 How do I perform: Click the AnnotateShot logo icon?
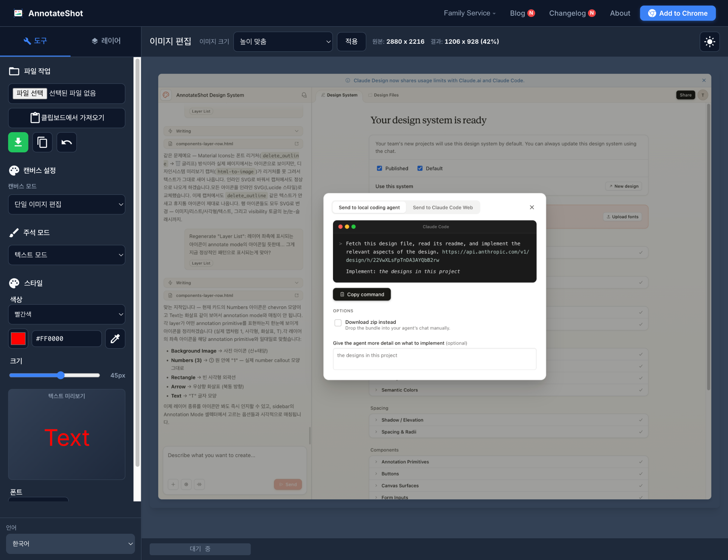click(x=18, y=13)
